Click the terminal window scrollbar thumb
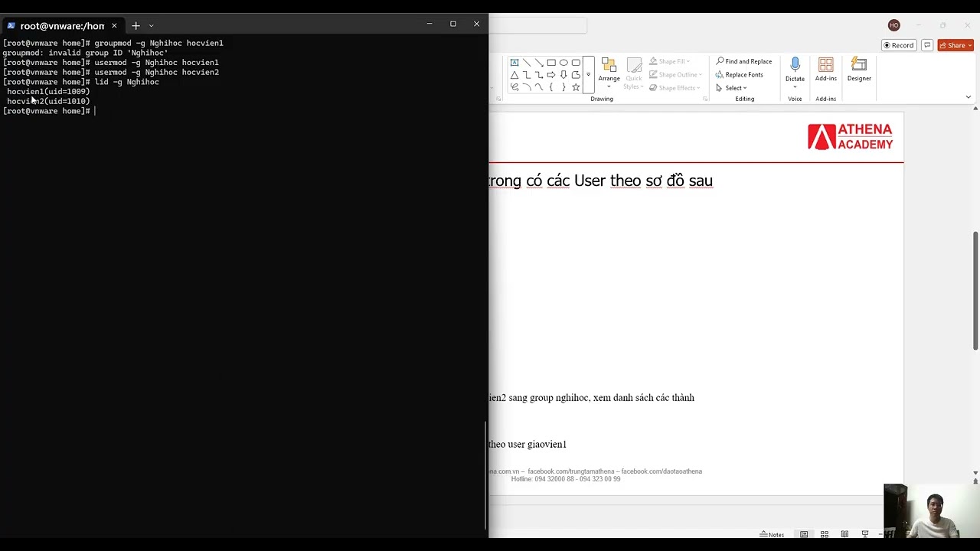Image resolution: width=980 pixels, height=551 pixels. click(x=485, y=474)
